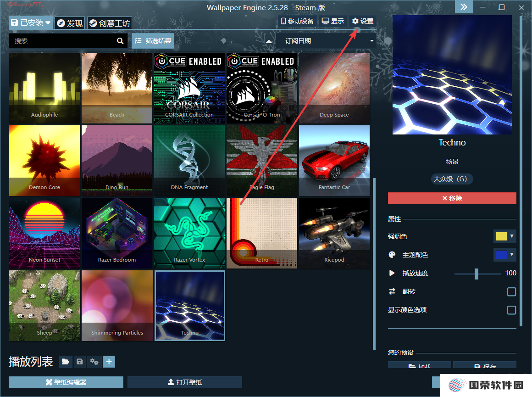Click the 大众级 (G) rating tag
This screenshot has height=397, width=532.
pyautogui.click(x=452, y=179)
